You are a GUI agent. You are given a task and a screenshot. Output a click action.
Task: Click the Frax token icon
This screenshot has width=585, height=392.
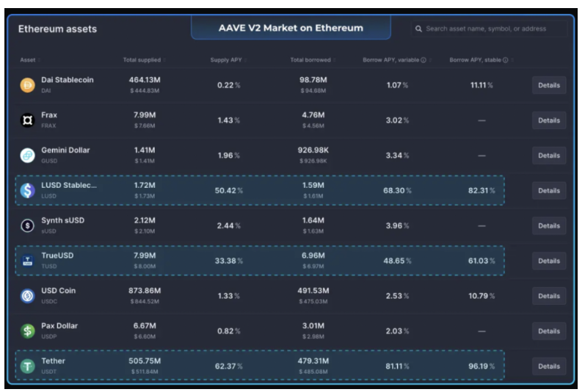(x=27, y=120)
